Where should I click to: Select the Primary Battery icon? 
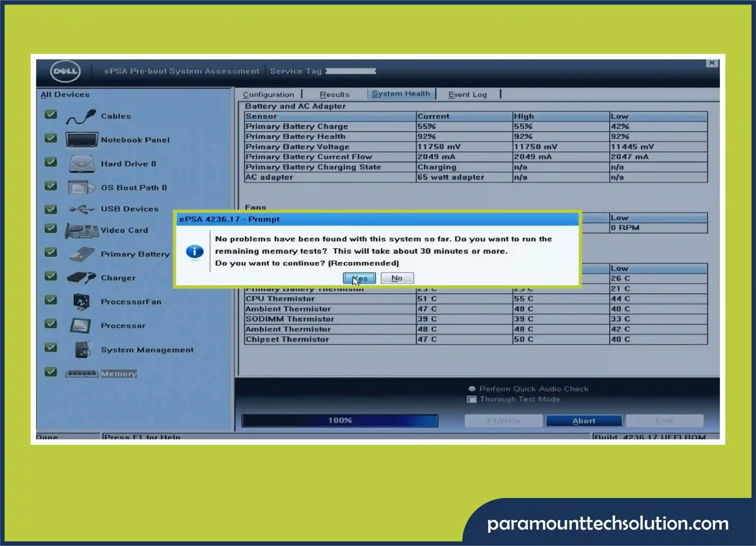click(82, 254)
